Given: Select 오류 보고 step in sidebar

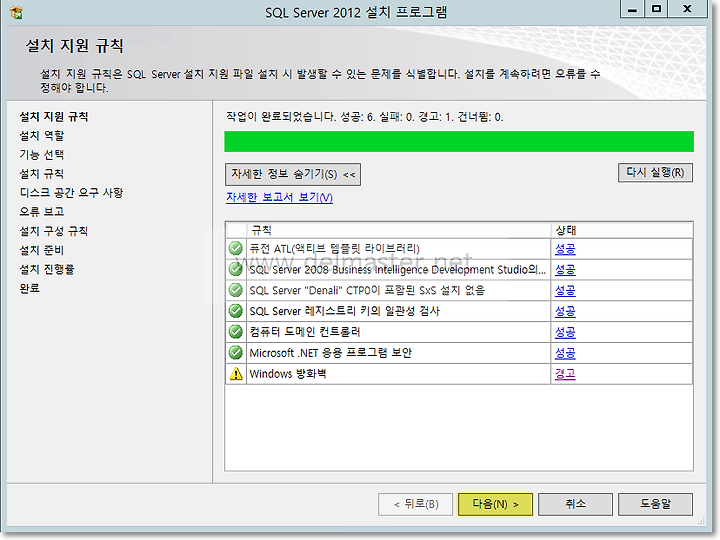Looking at the screenshot, I should tap(42, 212).
